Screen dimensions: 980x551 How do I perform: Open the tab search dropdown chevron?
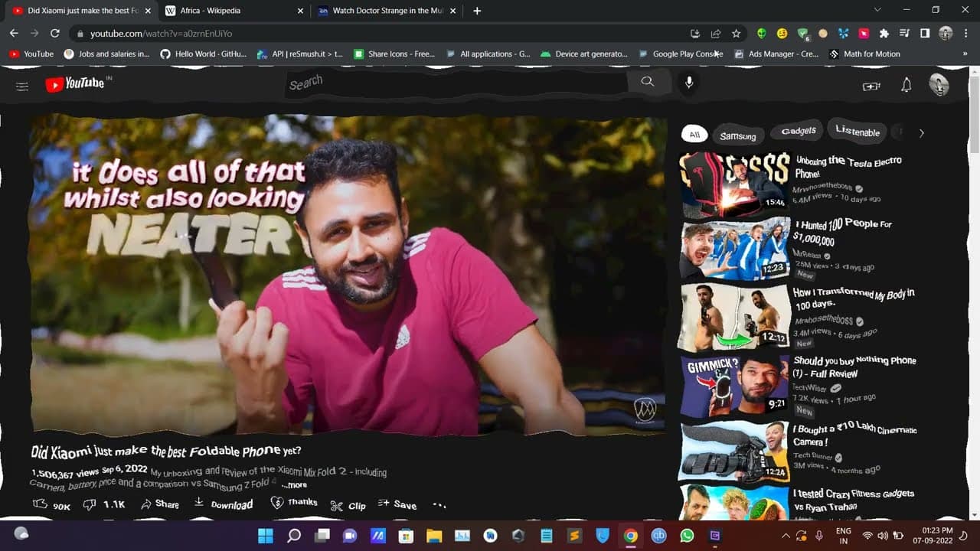point(877,10)
